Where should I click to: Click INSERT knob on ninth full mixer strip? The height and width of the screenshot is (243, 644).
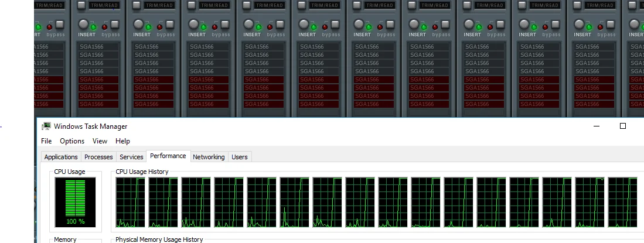[524, 24]
